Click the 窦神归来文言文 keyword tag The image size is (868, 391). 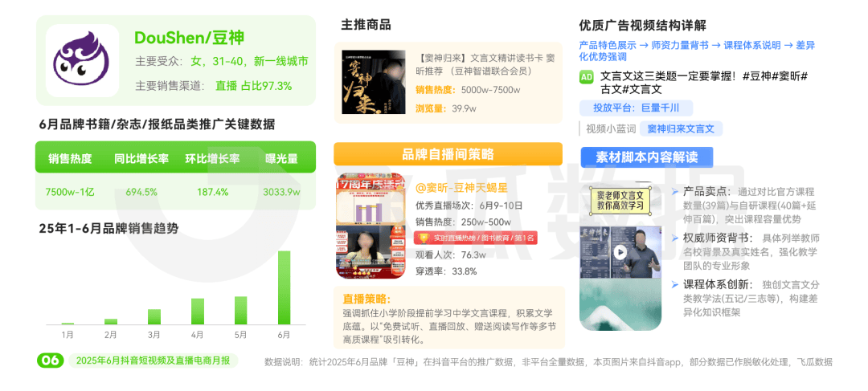coord(681,128)
